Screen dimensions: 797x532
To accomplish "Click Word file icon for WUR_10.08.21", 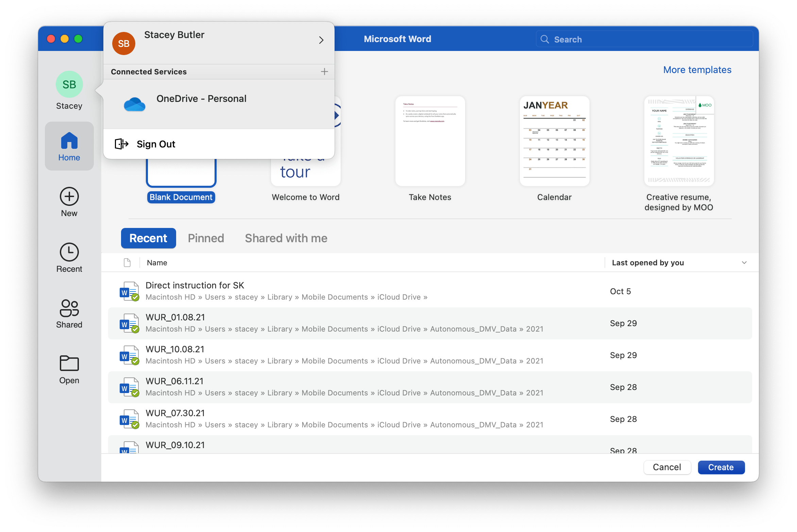I will coord(129,355).
